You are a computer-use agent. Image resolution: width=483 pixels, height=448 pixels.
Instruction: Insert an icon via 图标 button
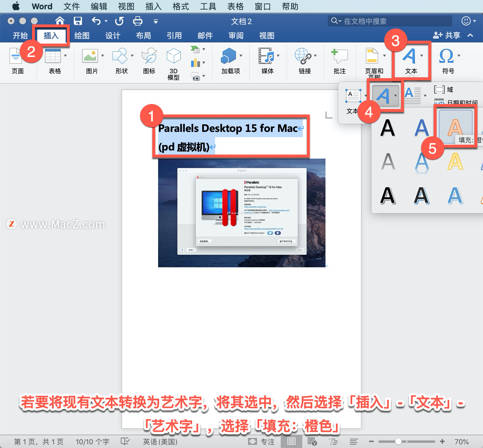coord(149,61)
